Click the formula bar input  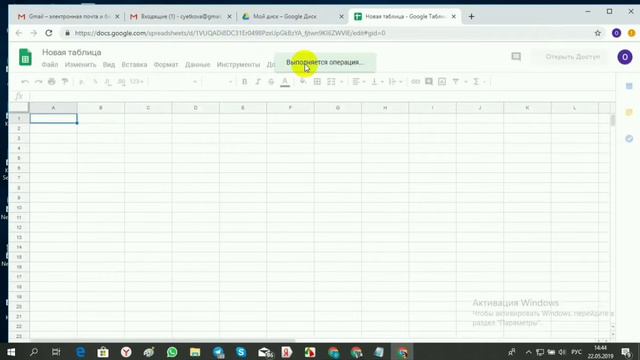pyautogui.click(x=322, y=96)
